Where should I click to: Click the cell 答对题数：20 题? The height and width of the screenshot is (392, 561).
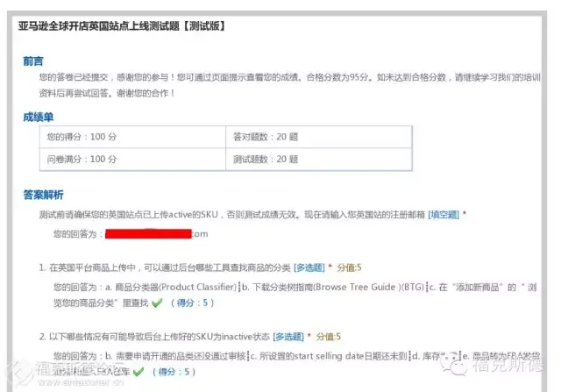(x=319, y=137)
